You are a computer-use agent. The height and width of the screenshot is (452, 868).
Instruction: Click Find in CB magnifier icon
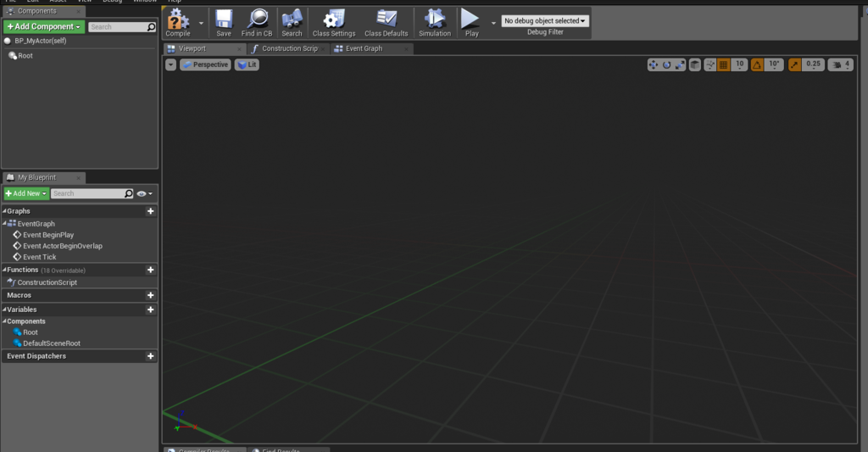click(257, 23)
